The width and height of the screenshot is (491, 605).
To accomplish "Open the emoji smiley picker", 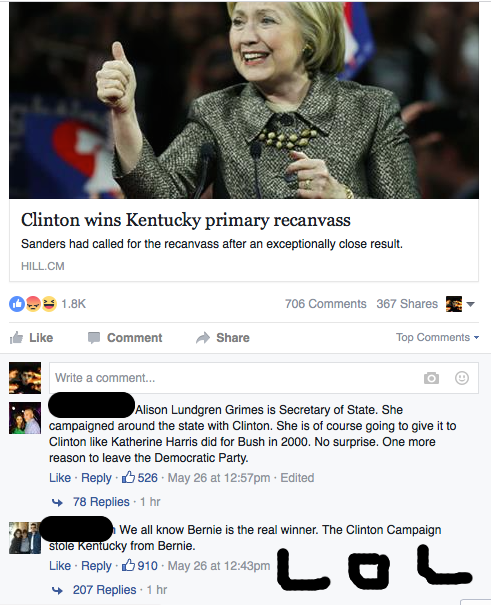I will [462, 378].
